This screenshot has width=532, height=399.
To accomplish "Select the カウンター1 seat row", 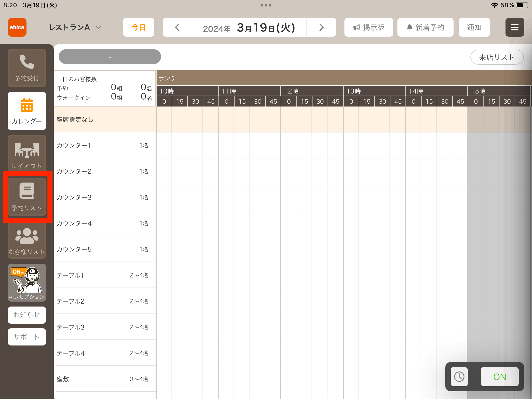I will (x=105, y=145).
